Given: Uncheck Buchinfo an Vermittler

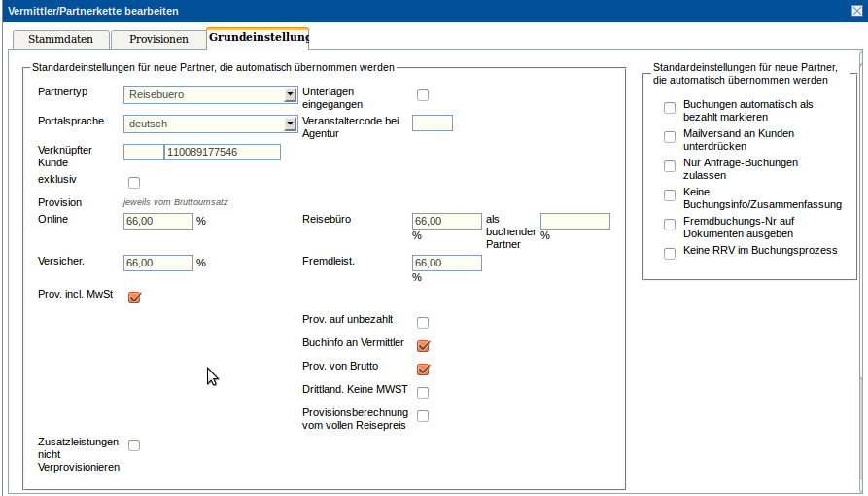Looking at the screenshot, I should point(423,346).
